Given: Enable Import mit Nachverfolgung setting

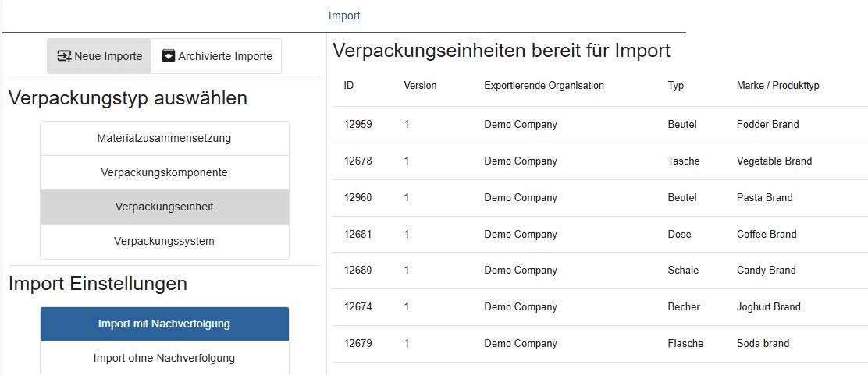Looking at the screenshot, I should (x=164, y=324).
